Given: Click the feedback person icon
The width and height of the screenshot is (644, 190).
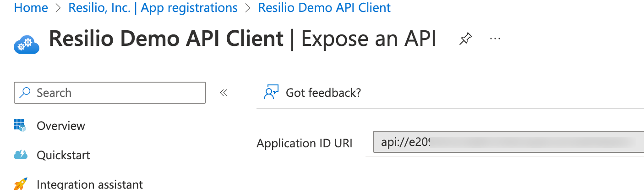Looking at the screenshot, I should pos(271,93).
